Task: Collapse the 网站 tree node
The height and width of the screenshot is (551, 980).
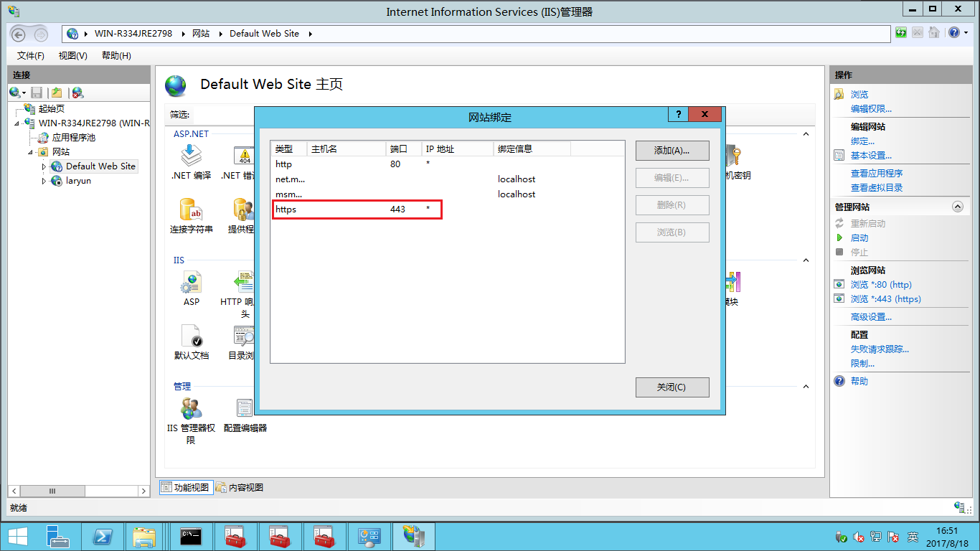Action: click(x=31, y=152)
